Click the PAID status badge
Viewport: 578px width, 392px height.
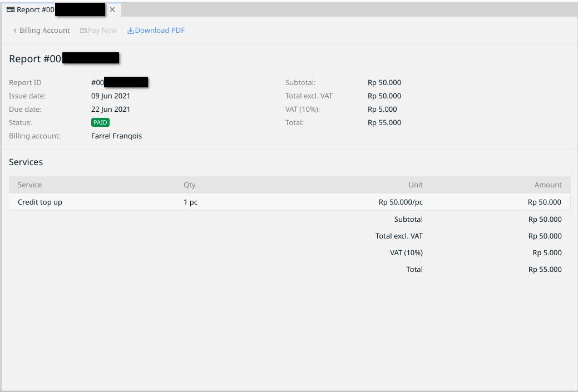click(100, 122)
